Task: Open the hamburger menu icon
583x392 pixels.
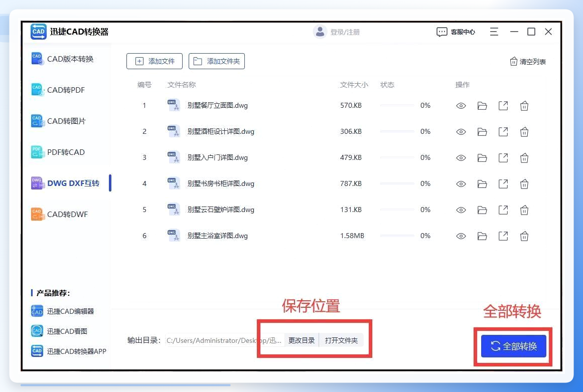Action: point(494,32)
